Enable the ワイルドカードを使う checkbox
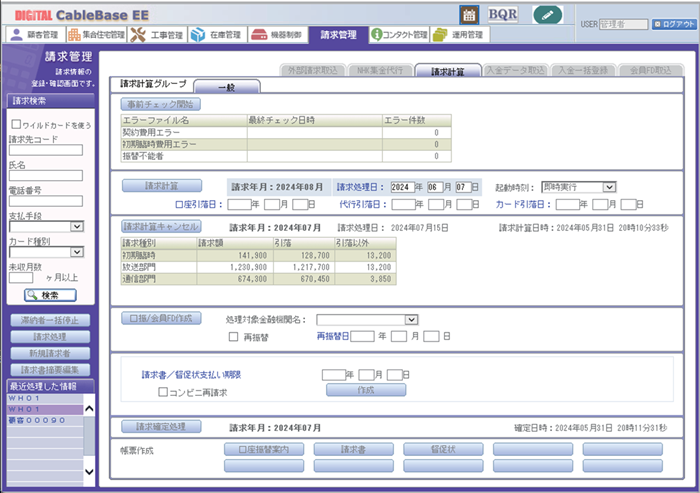The image size is (700, 493). (x=16, y=125)
